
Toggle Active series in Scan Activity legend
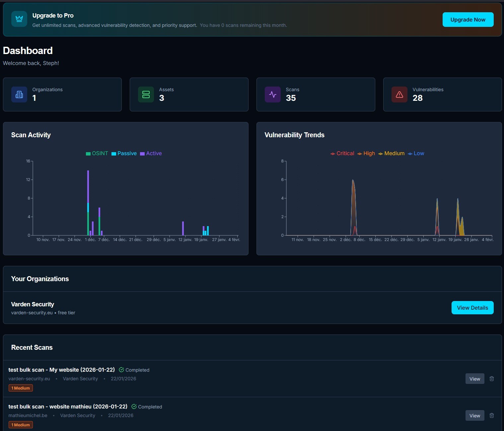(x=151, y=154)
